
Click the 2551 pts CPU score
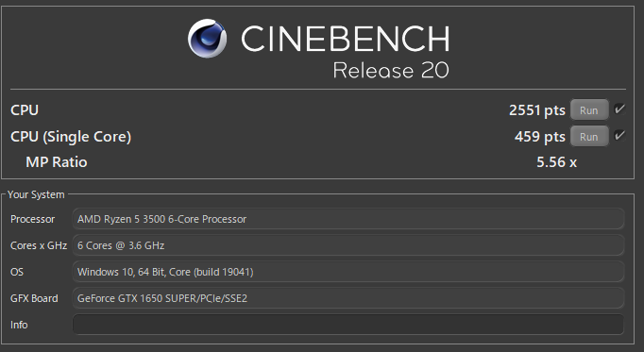[x=536, y=110]
